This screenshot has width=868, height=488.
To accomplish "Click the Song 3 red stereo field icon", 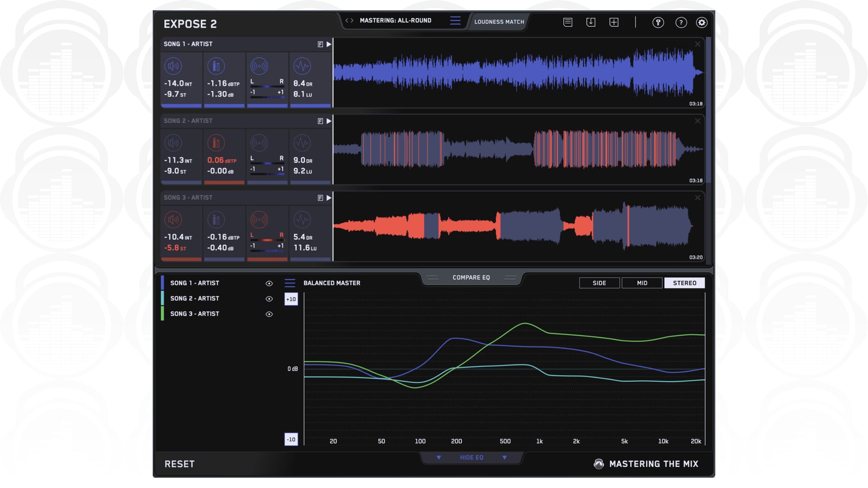I will (x=259, y=219).
